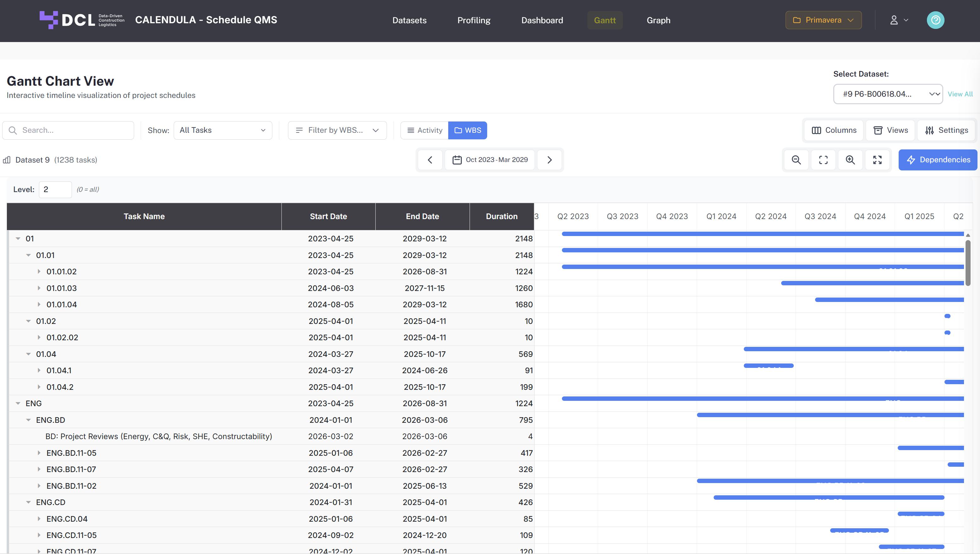Image resolution: width=980 pixels, height=554 pixels.
Task: Click the Duration column header
Action: pos(501,217)
